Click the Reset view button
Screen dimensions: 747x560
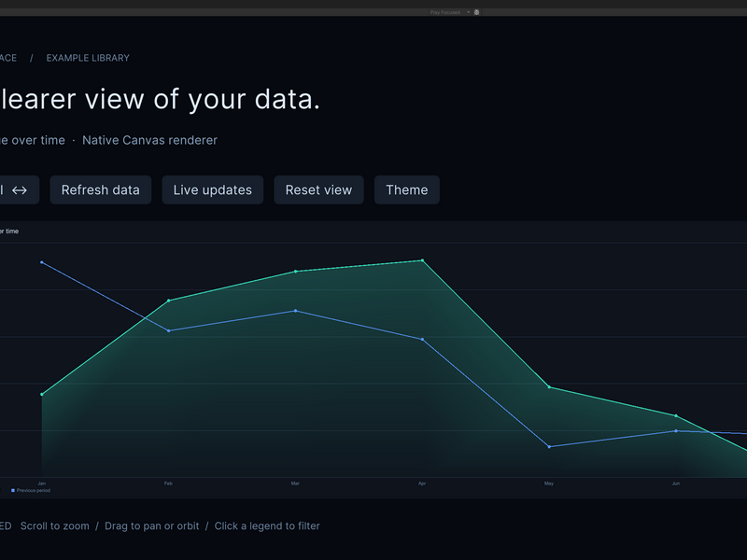tap(318, 190)
